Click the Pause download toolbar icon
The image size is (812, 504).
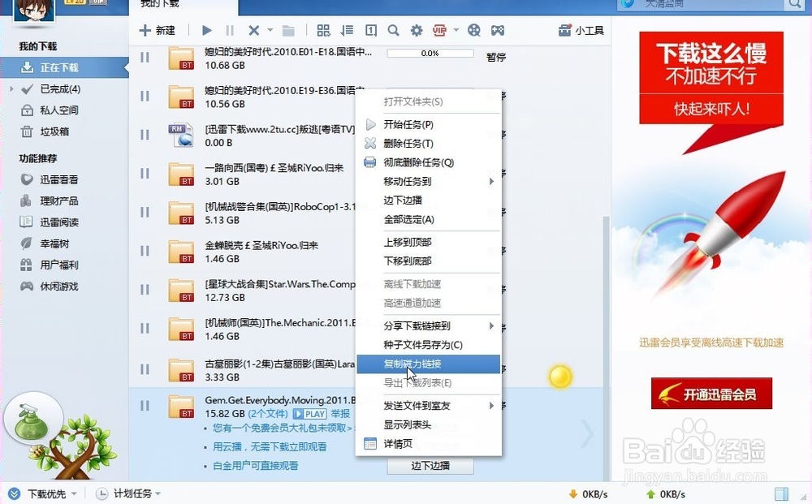pyautogui.click(x=229, y=30)
